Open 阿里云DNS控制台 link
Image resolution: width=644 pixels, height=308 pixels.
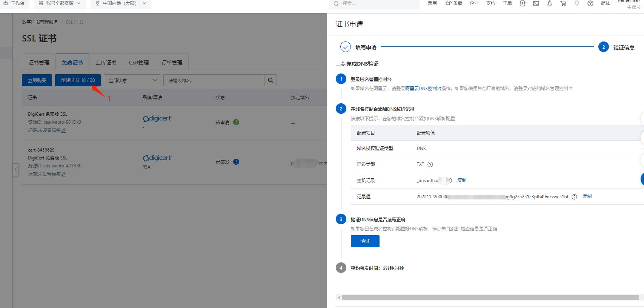(423, 89)
